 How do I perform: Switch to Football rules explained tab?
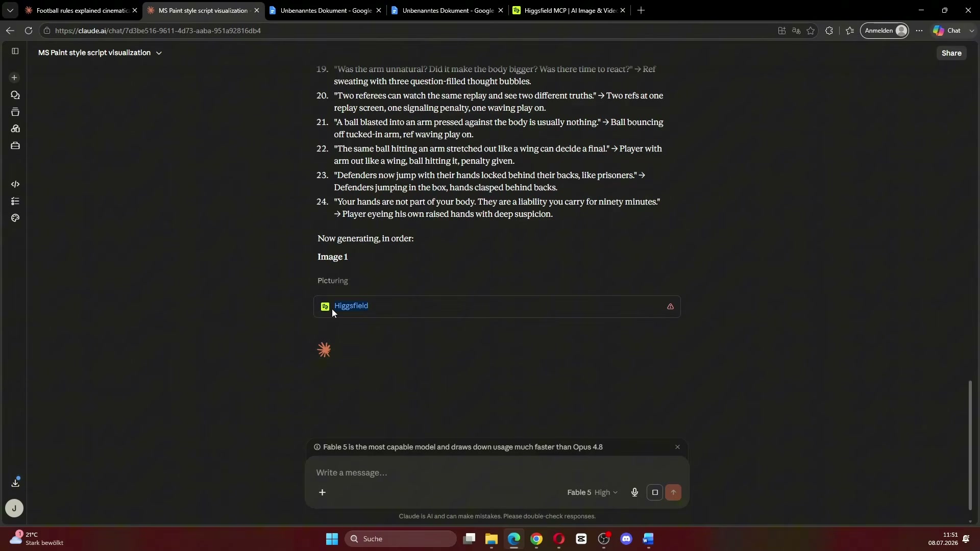(82, 10)
